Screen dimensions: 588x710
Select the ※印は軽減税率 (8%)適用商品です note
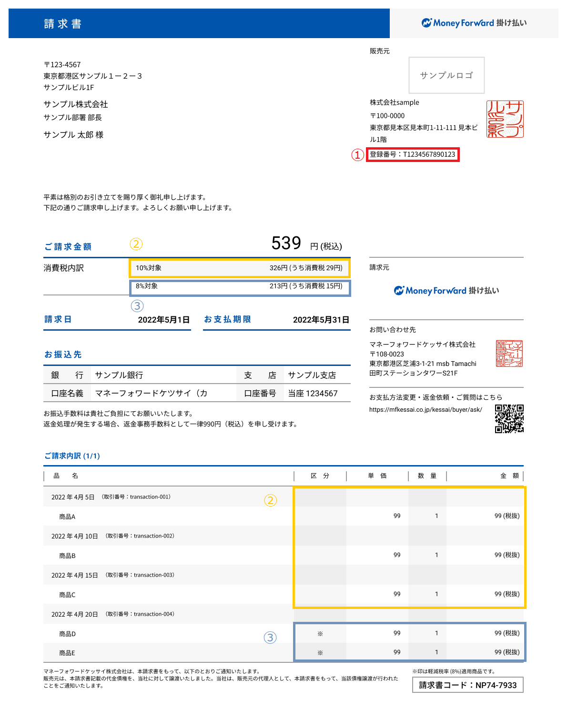(x=454, y=671)
